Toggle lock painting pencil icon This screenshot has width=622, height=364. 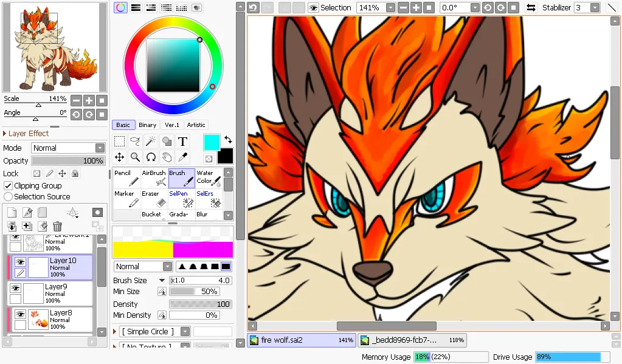[50, 173]
